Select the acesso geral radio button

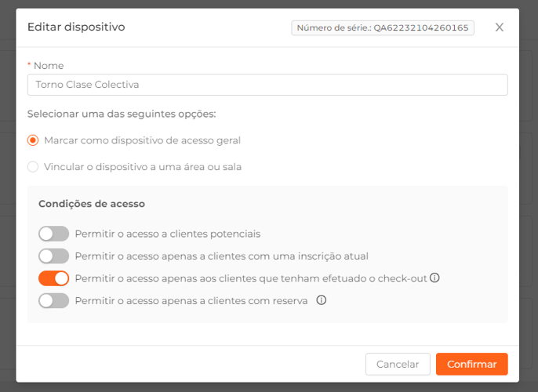click(x=33, y=140)
